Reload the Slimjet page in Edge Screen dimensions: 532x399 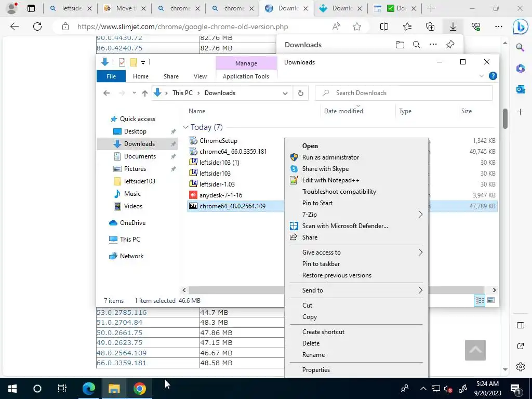(x=37, y=26)
